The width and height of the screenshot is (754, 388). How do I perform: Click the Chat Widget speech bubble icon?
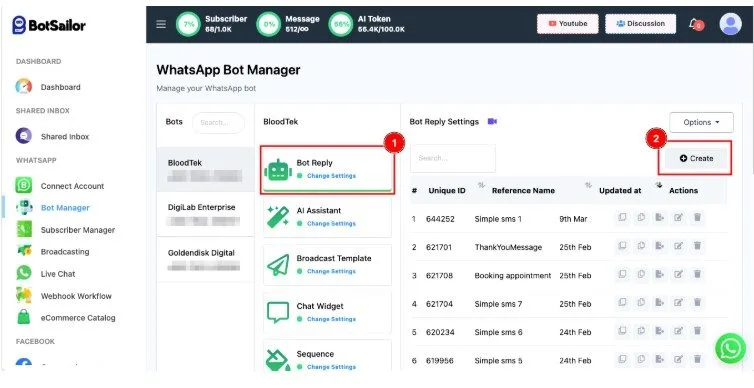tap(278, 313)
